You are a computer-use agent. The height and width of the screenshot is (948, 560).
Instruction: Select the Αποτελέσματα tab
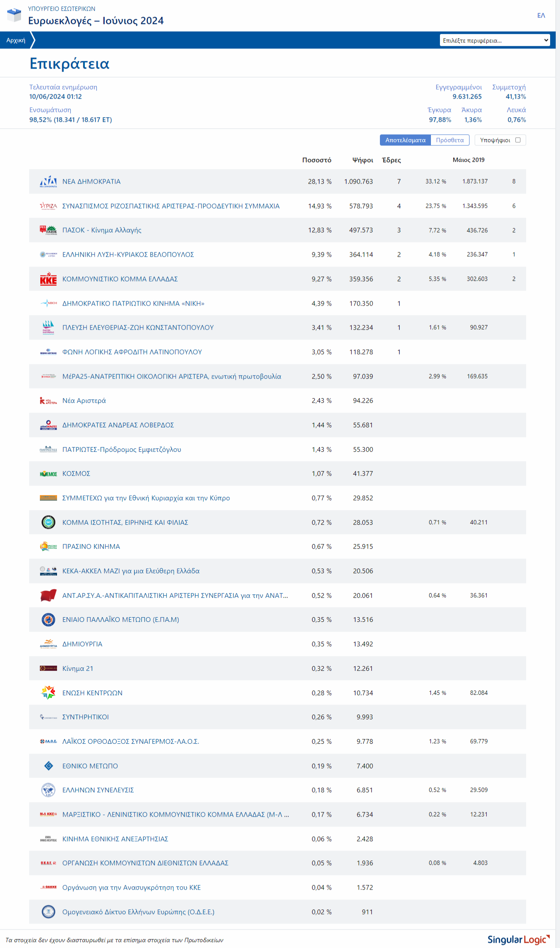405,140
